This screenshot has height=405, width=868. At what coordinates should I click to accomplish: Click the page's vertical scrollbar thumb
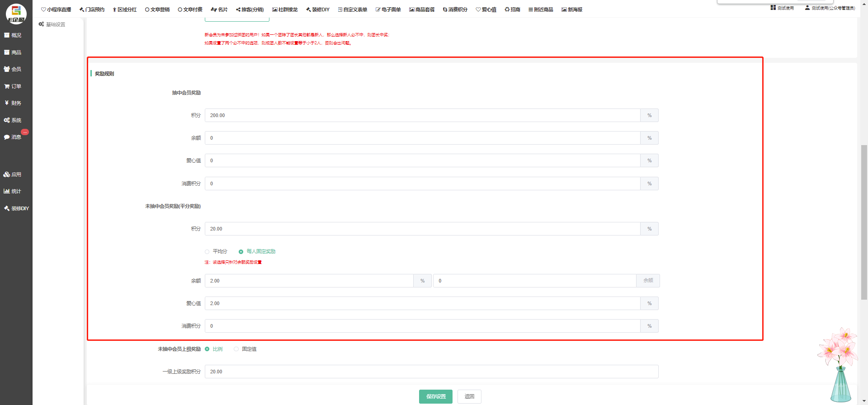pos(864,221)
